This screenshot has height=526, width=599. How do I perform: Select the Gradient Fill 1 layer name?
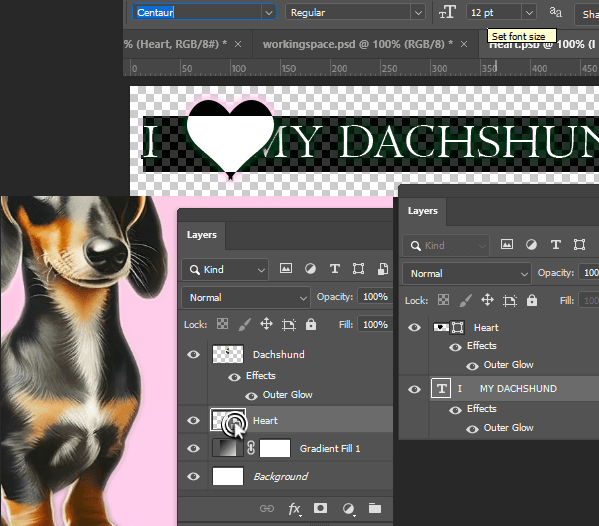(330, 448)
